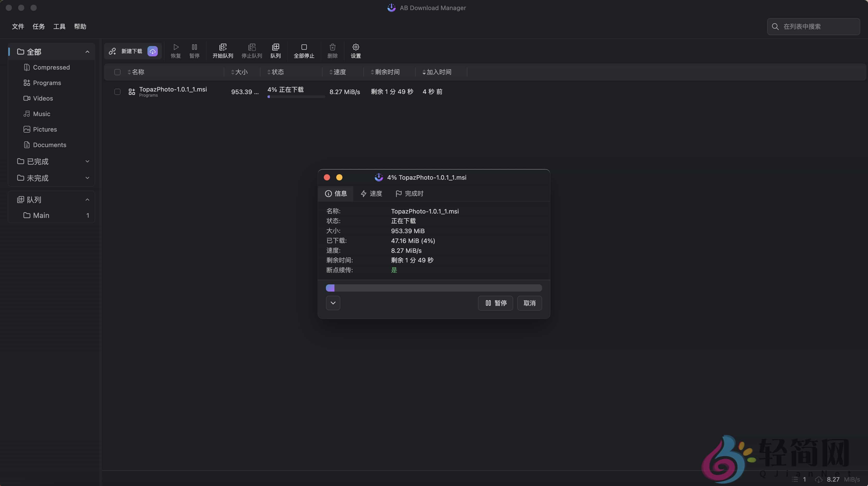The image size is (868, 486).
Task: Open the 工具 menu
Action: click(59, 27)
